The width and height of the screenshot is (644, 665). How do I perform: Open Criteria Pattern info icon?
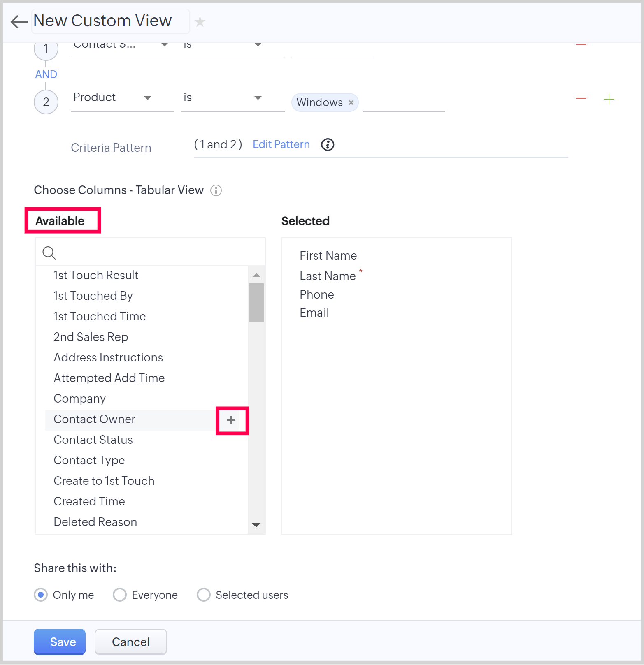coord(328,145)
